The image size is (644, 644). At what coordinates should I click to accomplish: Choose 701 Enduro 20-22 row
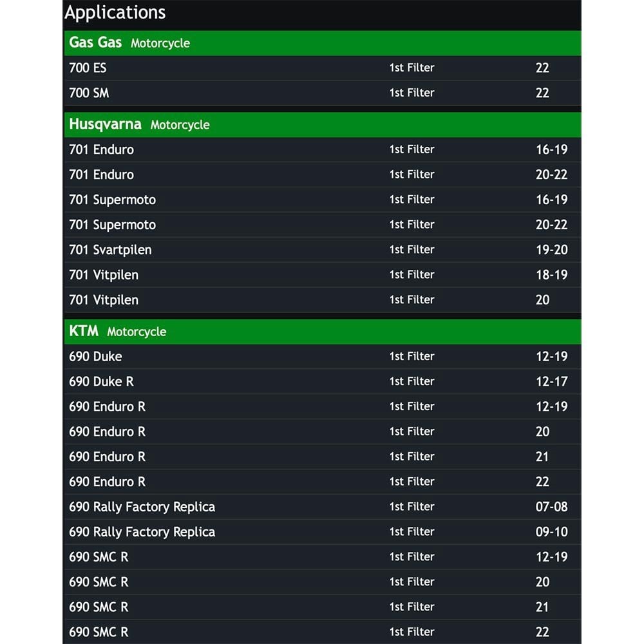[x=323, y=175]
